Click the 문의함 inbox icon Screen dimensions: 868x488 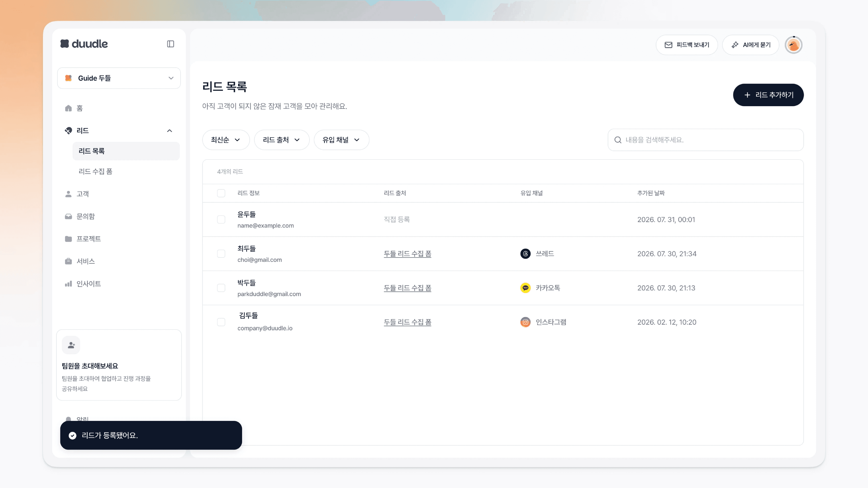pos(68,217)
